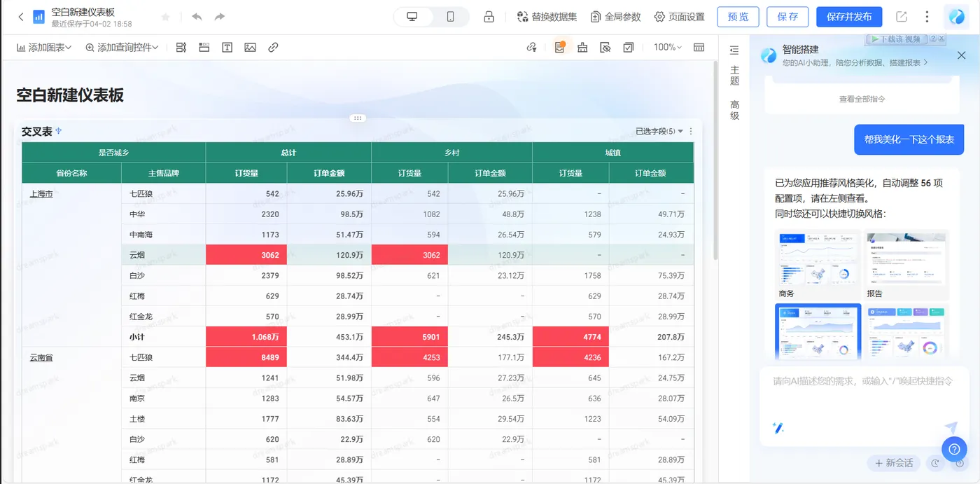Image resolution: width=980 pixels, height=484 pixels.
Task: Star the dashboard as favorite
Action: click(166, 17)
